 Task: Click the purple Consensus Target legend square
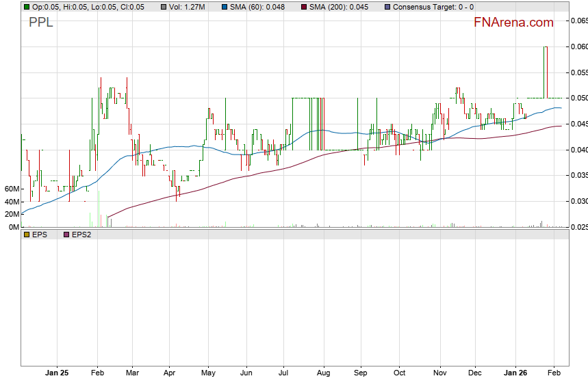(388, 7)
